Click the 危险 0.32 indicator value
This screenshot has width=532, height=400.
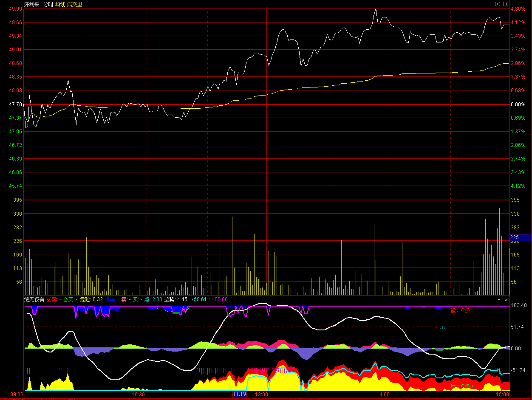point(91,299)
